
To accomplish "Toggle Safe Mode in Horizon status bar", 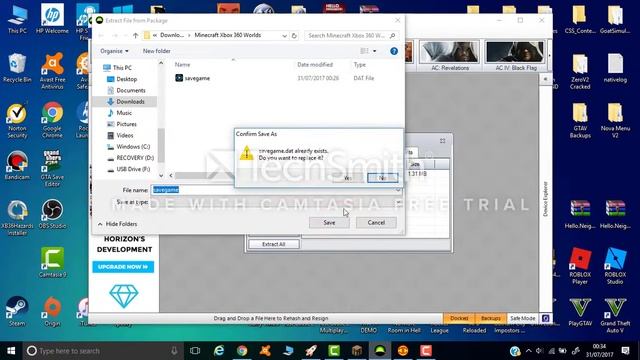I will (522, 318).
